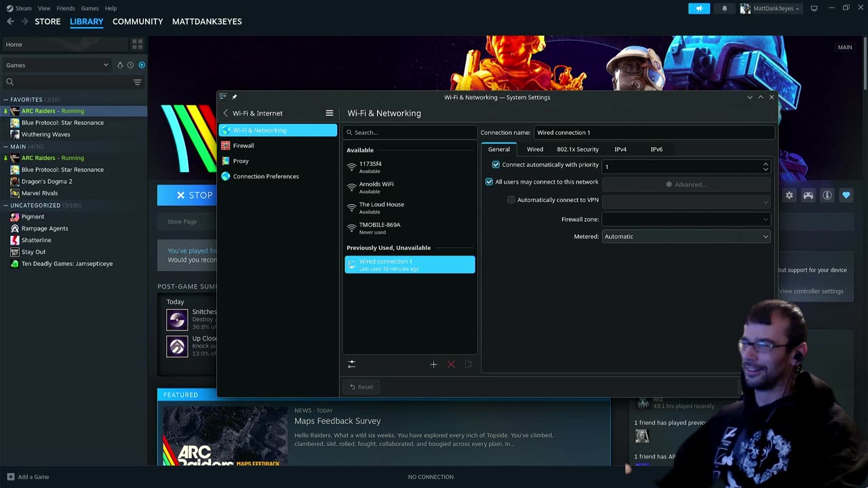868x488 pixels.
Task: Click the Steam game settings gear icon
Action: click(789, 195)
